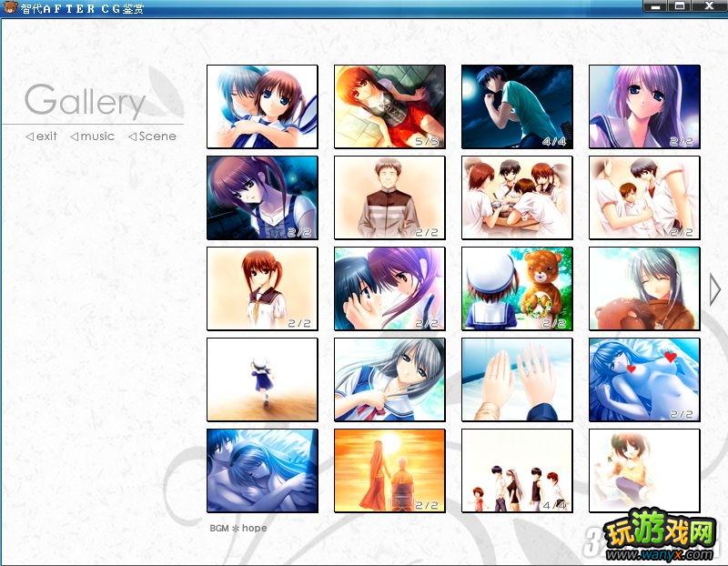Screen dimensions: 728x566
Task: Click the BGM hope track label
Action: (x=238, y=528)
